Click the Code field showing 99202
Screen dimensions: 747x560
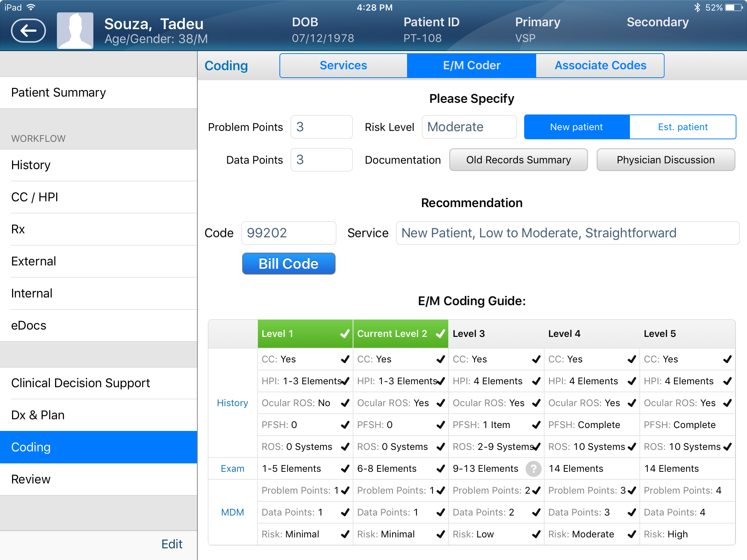pos(289,233)
